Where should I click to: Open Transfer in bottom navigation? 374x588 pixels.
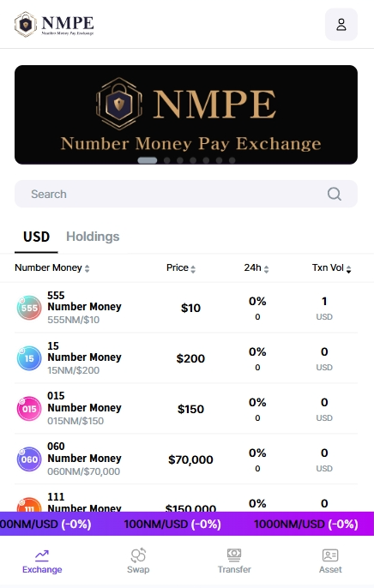click(x=234, y=561)
